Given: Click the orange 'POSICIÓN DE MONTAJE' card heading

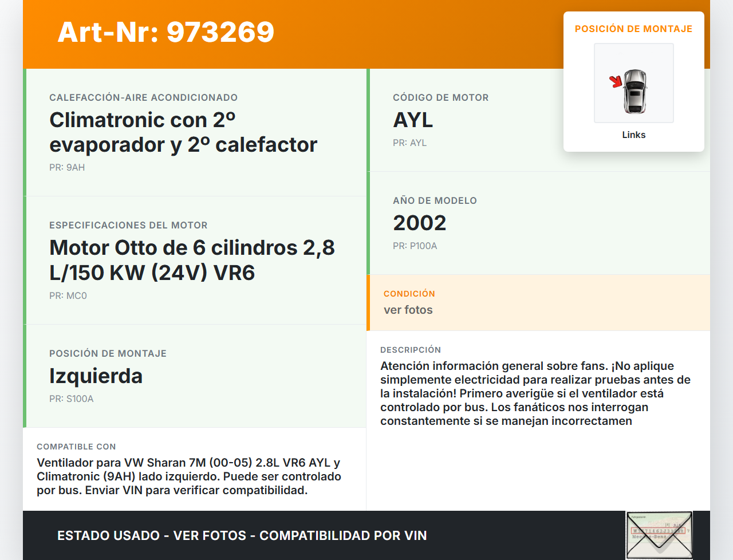Looking at the screenshot, I should [633, 29].
